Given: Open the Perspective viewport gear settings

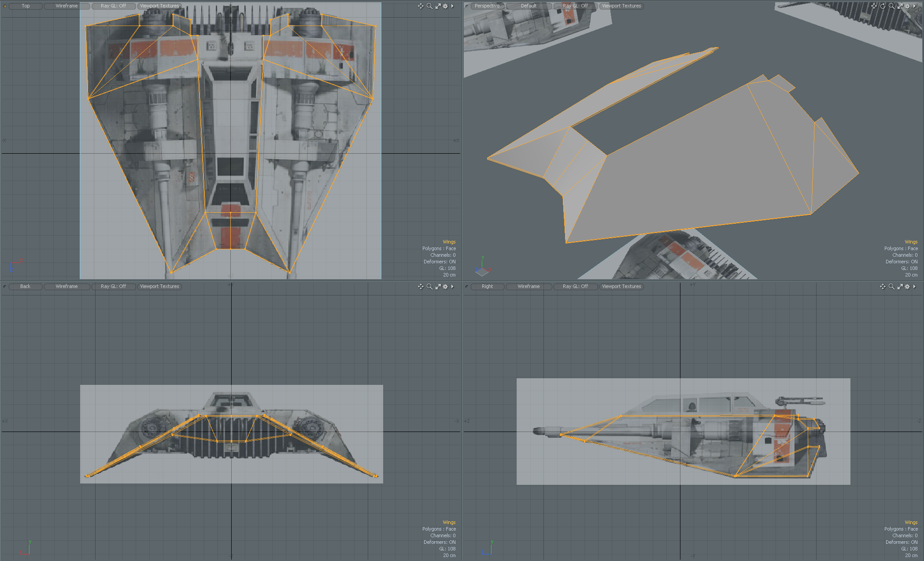Looking at the screenshot, I should click(907, 6).
